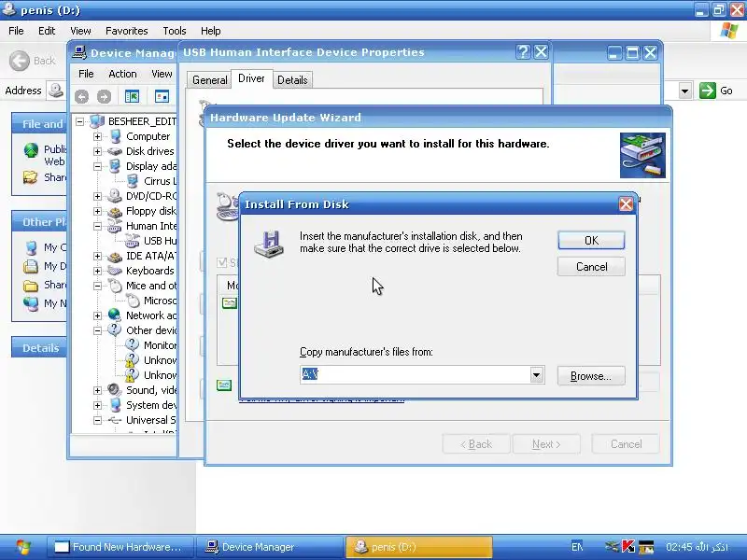
Task: Click the Network adapters category icon
Action: 114,315
